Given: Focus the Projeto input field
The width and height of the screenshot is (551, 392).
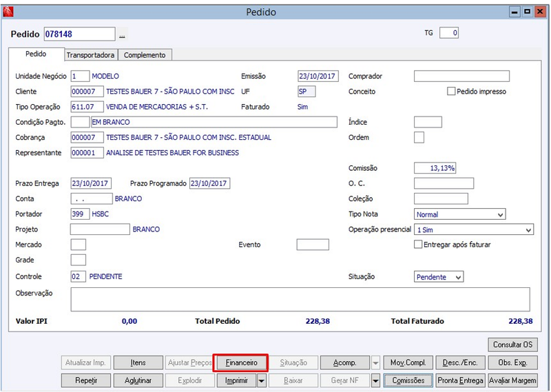Looking at the screenshot, I should point(100,229).
